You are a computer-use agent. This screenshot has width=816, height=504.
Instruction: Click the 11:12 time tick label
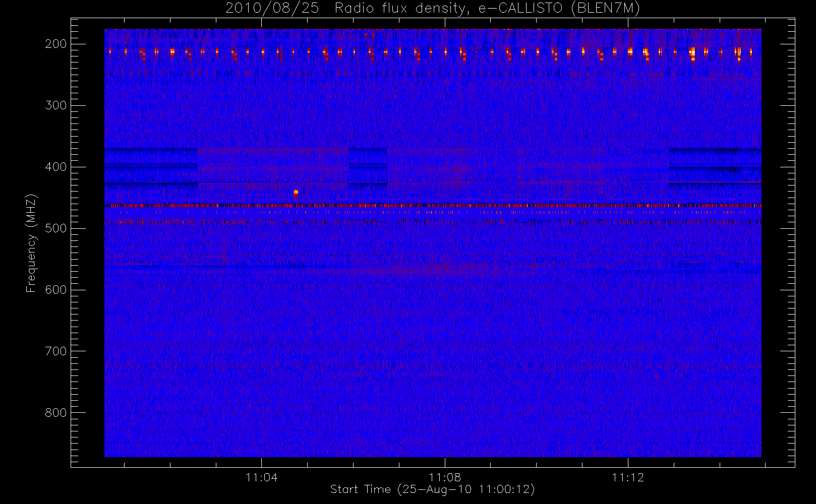(628, 477)
